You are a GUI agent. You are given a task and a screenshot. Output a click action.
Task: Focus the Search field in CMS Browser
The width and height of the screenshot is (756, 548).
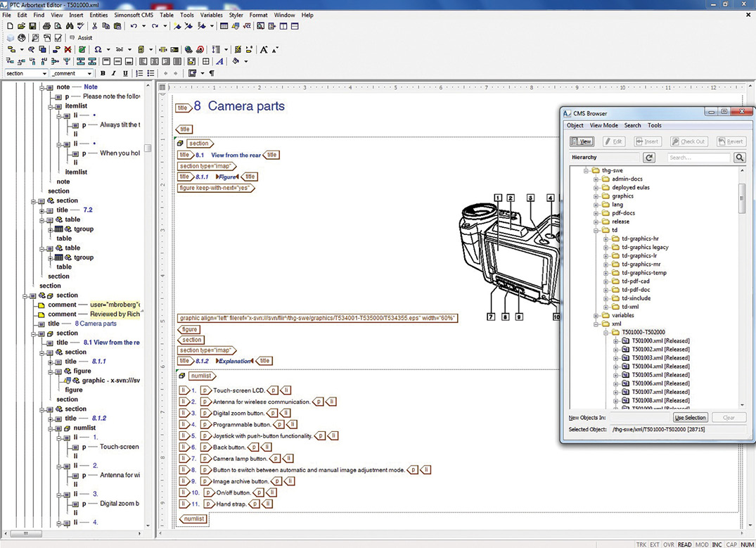(698, 158)
